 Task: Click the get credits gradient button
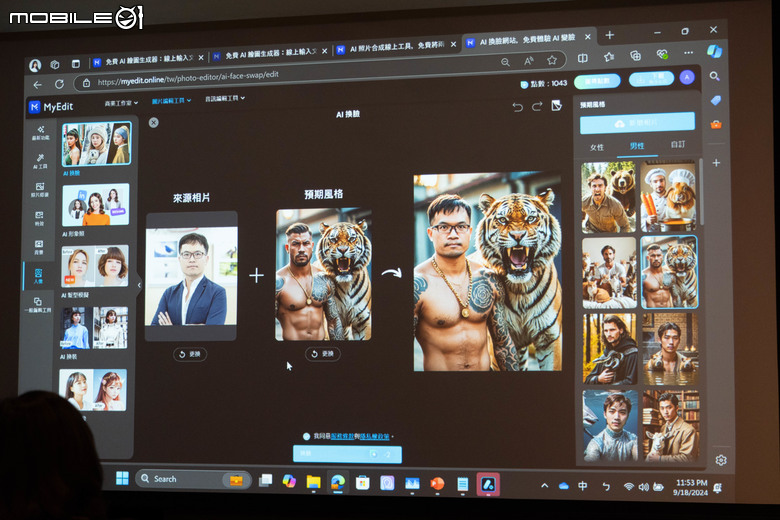pyautogui.click(x=597, y=81)
